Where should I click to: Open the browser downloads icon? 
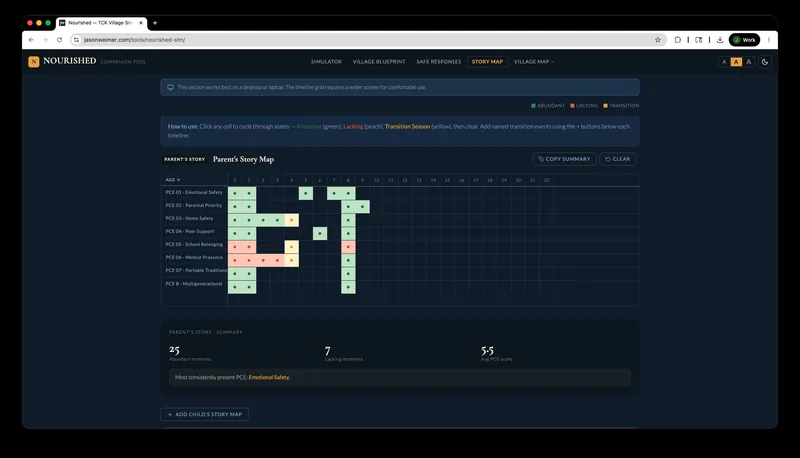coord(720,40)
